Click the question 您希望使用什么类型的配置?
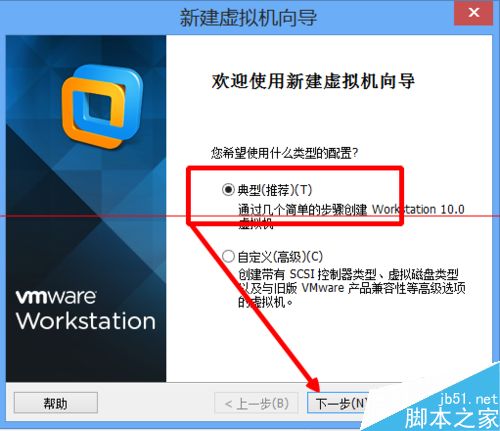 (284, 153)
